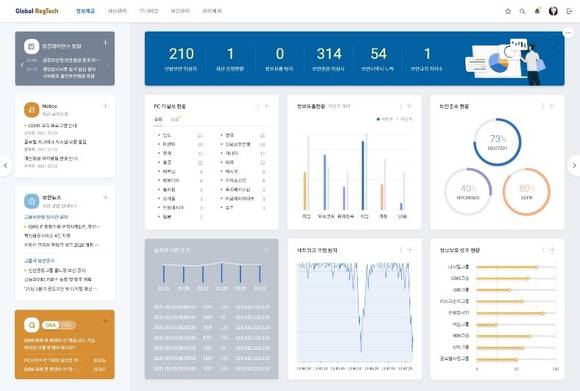Viewport: 580px width, 391px height.
Task: Click the Global RegTech logo
Action: 37,11
